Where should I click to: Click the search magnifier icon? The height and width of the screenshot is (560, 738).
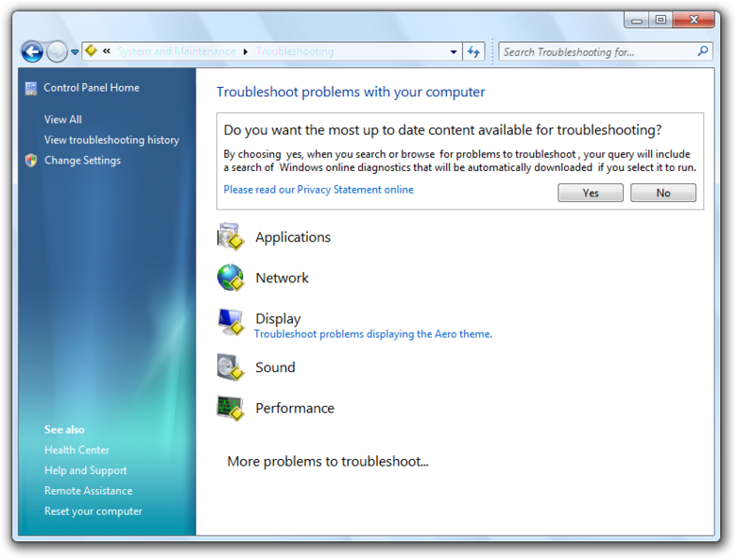[702, 50]
